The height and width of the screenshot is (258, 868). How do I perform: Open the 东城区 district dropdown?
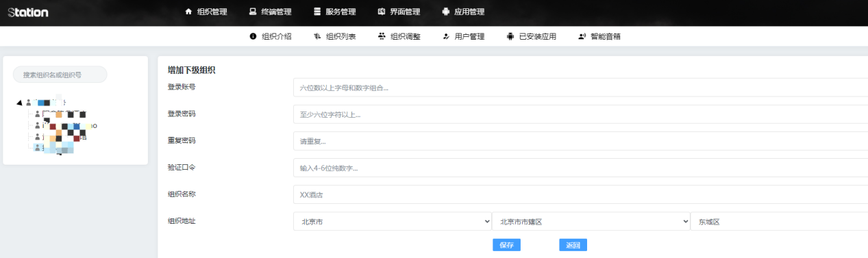(779, 222)
